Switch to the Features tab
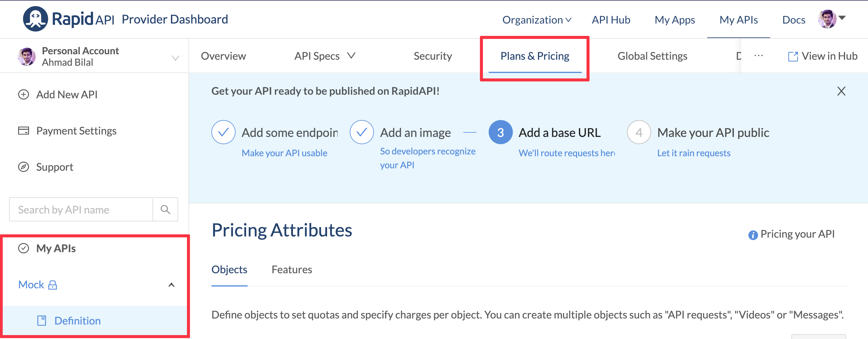 pos(291,269)
